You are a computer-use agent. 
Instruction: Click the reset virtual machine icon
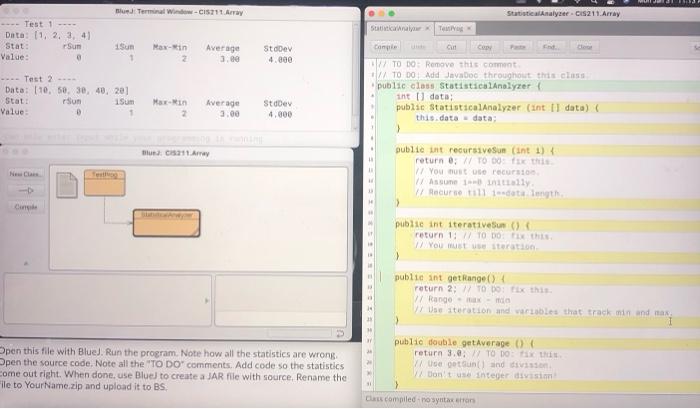[340, 334]
